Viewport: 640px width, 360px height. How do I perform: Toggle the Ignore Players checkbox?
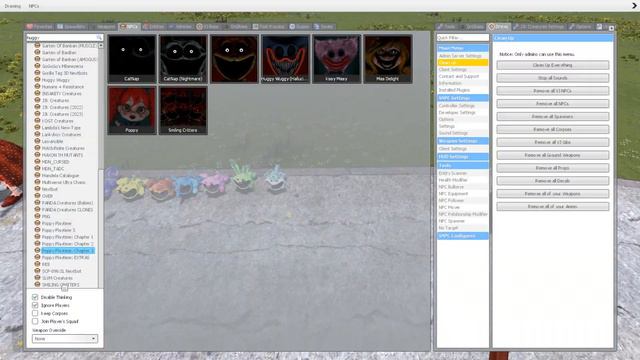[35, 305]
